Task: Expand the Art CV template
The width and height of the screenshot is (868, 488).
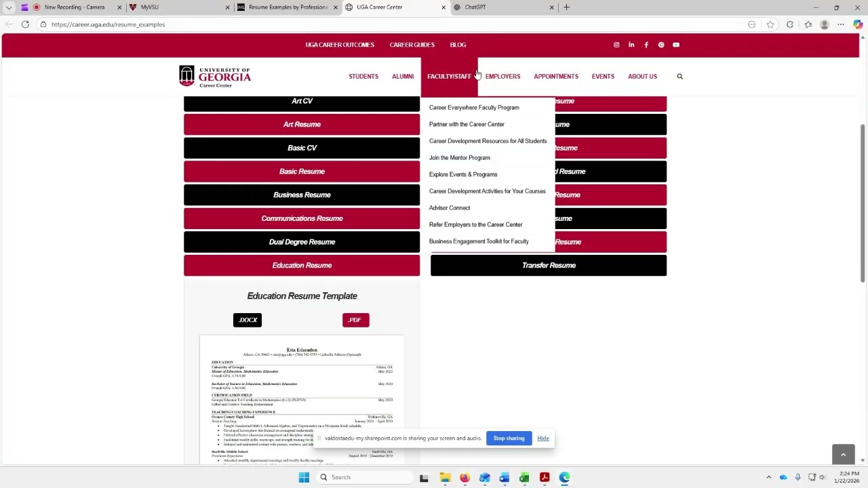Action: coord(302,103)
